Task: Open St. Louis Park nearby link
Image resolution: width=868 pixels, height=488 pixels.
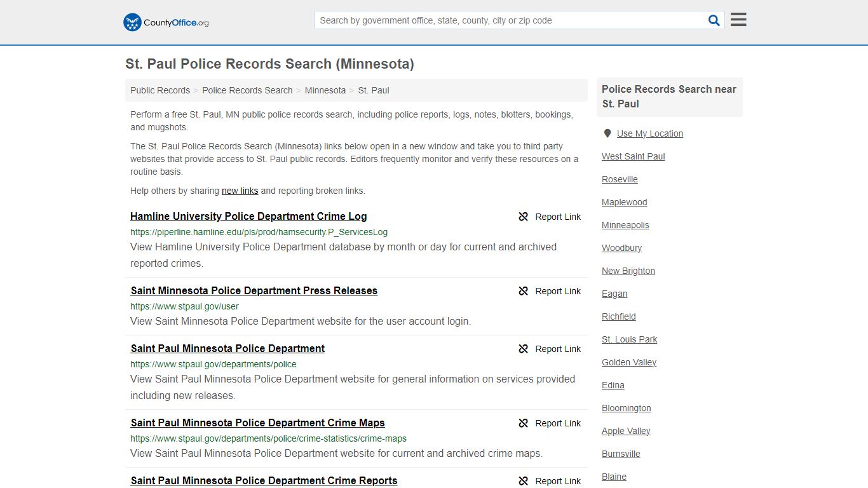Action: coord(630,339)
